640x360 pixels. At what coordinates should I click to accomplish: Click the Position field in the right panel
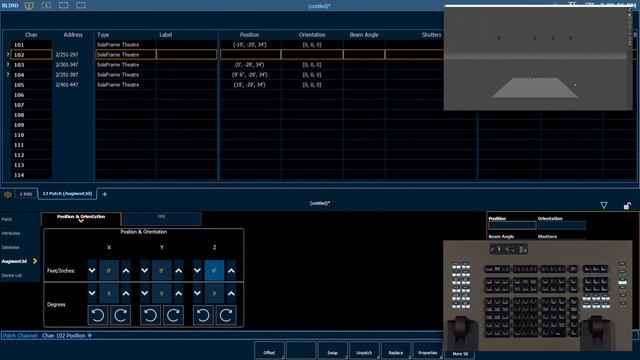coord(512,225)
